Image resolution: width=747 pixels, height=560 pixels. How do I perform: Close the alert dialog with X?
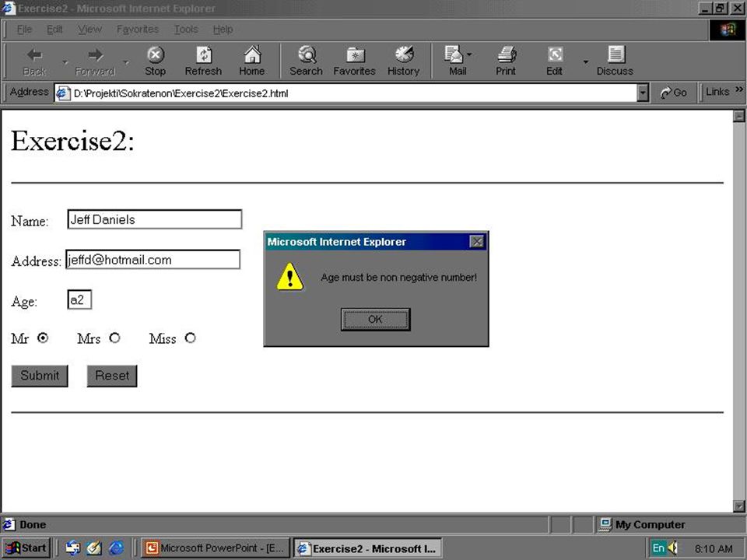tap(477, 241)
